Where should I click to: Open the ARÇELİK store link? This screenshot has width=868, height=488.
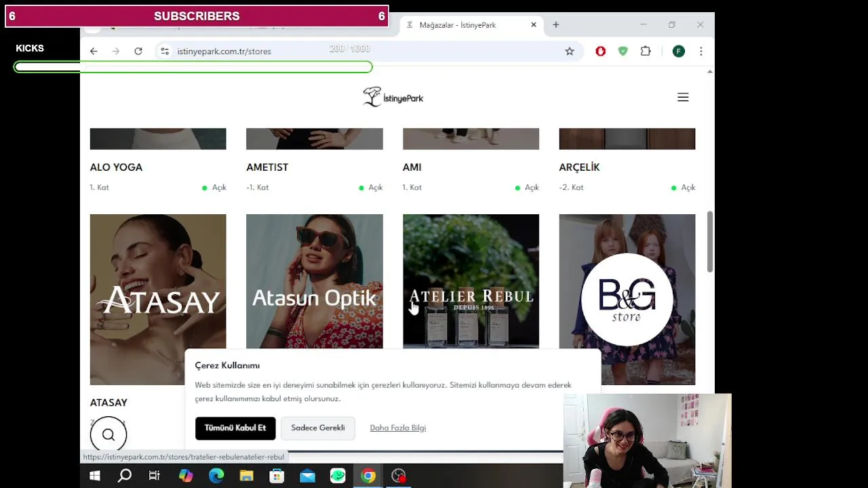[x=579, y=167]
